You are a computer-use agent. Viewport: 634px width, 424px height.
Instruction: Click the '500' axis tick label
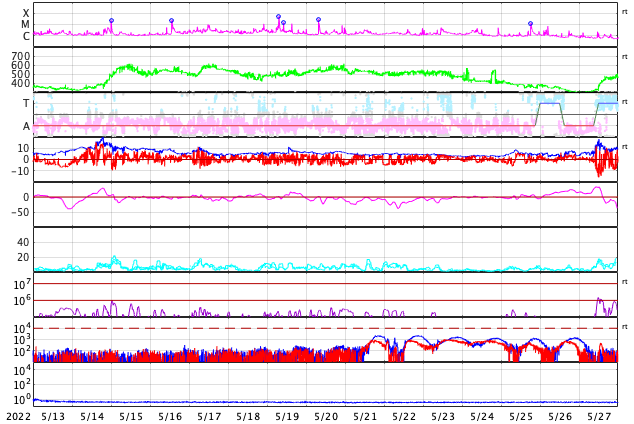(21, 74)
